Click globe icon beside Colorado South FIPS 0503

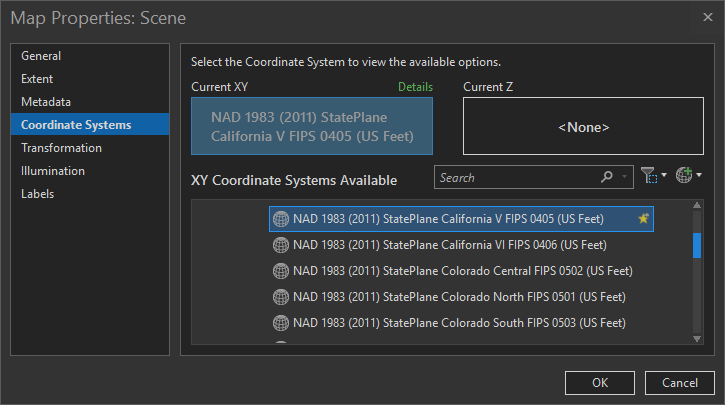(281, 322)
